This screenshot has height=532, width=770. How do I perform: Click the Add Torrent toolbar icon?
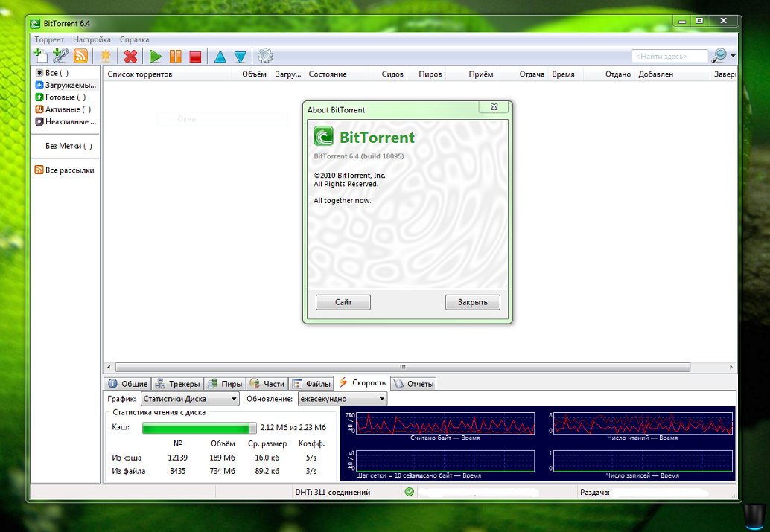(x=40, y=56)
